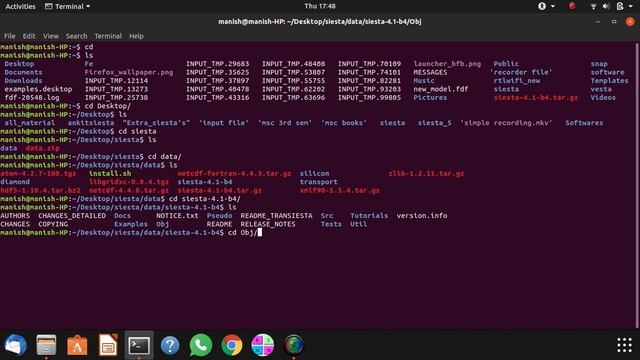Click 'rtlwifi_new' directory name
Image resolution: width=640 pixels, height=360 pixels.
tap(517, 80)
